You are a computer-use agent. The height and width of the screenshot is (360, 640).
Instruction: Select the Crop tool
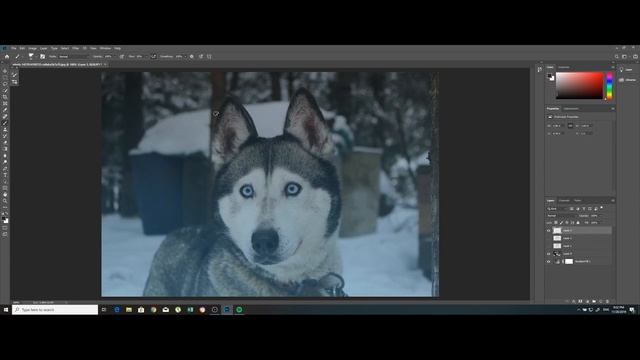(x=5, y=97)
